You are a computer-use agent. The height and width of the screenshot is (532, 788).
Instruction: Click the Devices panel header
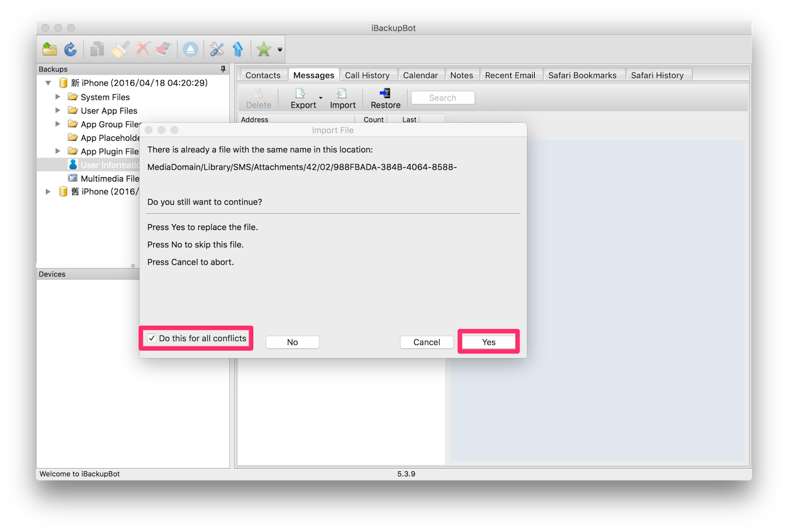[x=88, y=274]
